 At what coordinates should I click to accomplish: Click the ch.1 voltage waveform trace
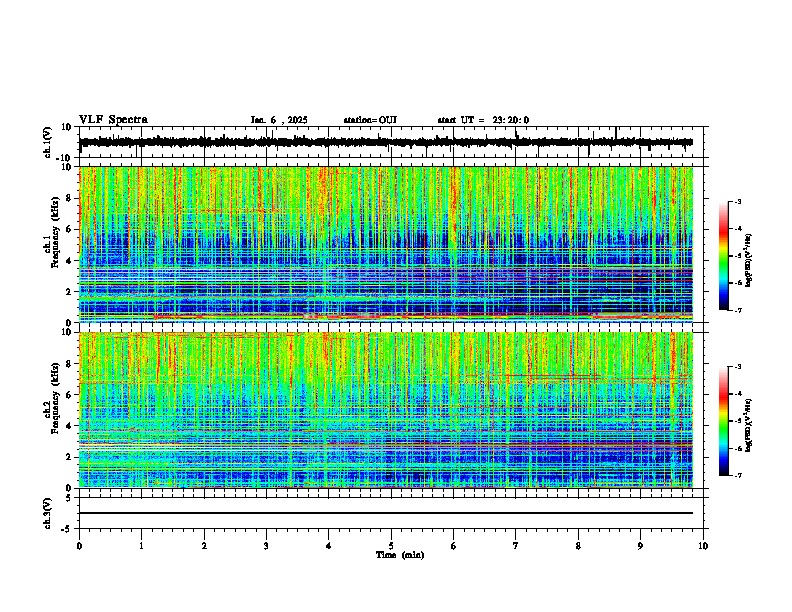point(386,142)
